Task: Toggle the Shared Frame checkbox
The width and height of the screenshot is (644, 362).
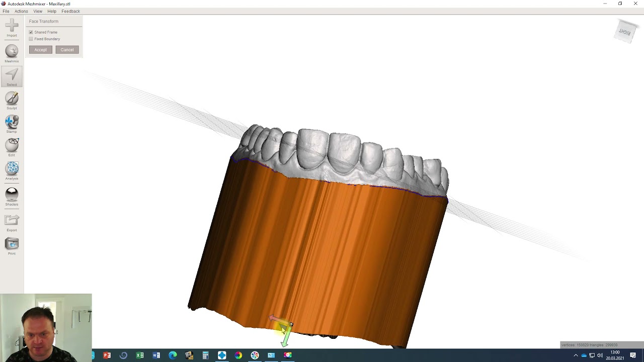Action: coord(31,32)
